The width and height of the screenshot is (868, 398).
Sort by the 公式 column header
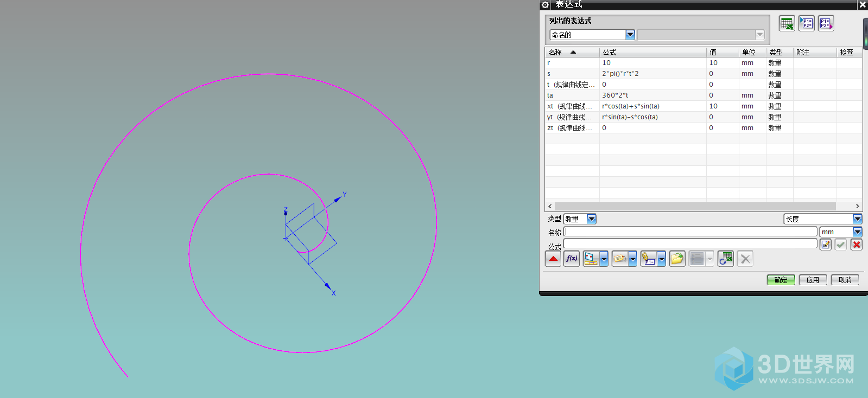653,52
